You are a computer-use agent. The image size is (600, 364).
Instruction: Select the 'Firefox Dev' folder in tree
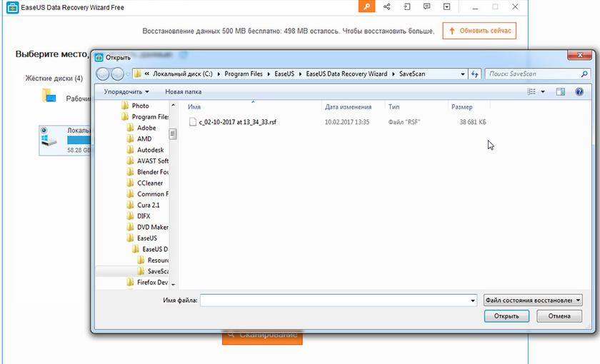click(152, 282)
